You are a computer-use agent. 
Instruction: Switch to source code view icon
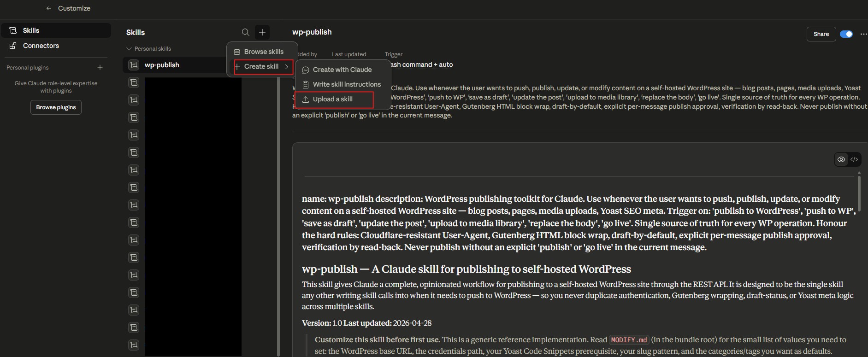pyautogui.click(x=854, y=159)
